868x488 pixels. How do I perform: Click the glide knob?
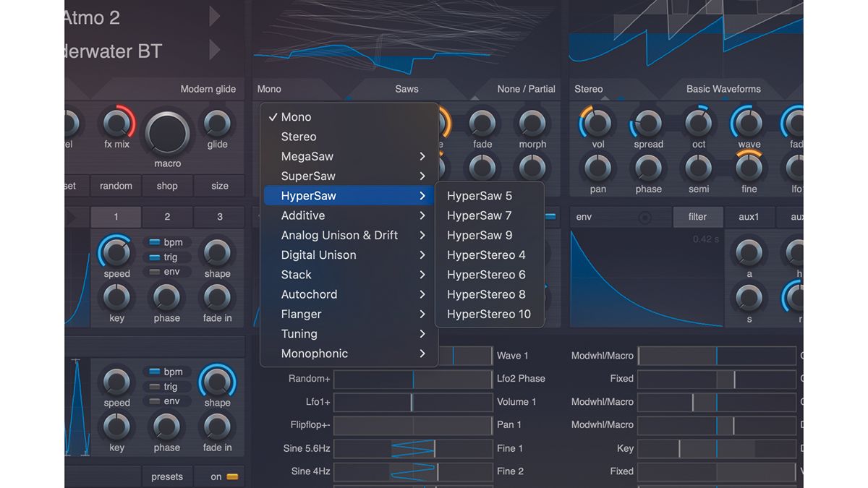pyautogui.click(x=218, y=124)
